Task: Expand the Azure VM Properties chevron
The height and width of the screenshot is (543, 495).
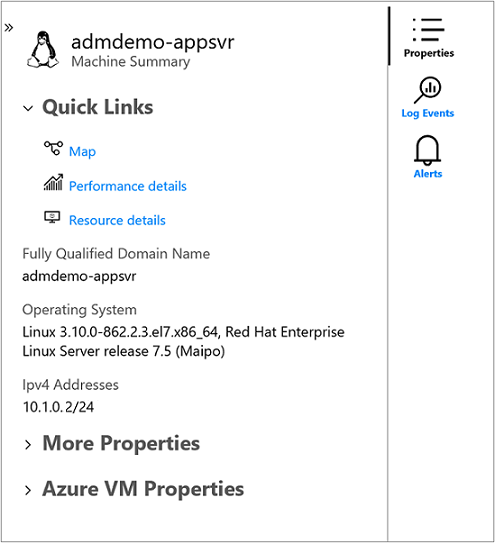Action: click(x=28, y=490)
